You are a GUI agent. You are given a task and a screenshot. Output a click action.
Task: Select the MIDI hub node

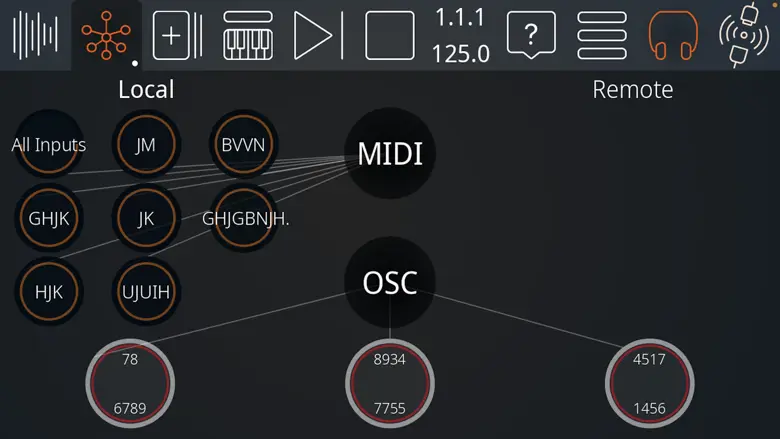390,153
